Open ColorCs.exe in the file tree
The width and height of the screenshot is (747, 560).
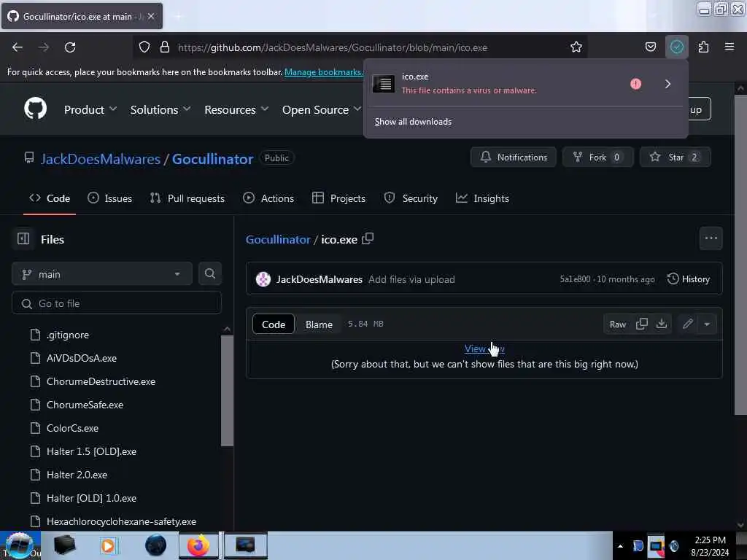(72, 428)
